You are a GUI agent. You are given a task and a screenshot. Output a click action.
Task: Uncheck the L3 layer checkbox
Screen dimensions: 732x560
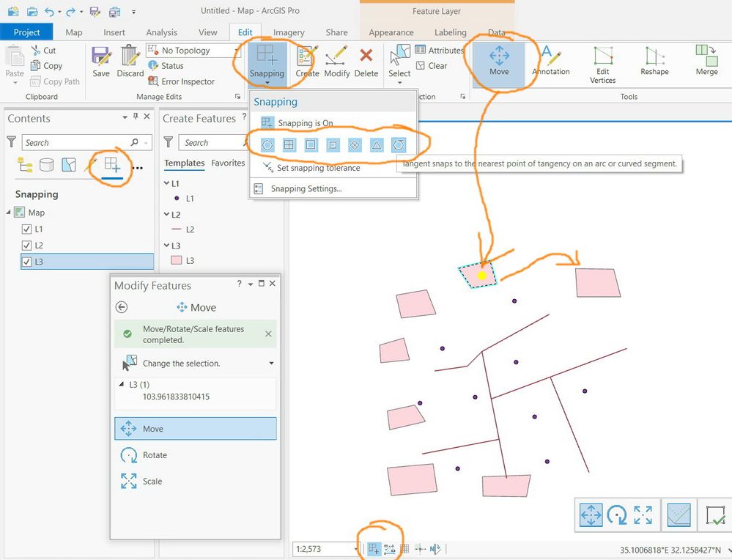click(26, 262)
